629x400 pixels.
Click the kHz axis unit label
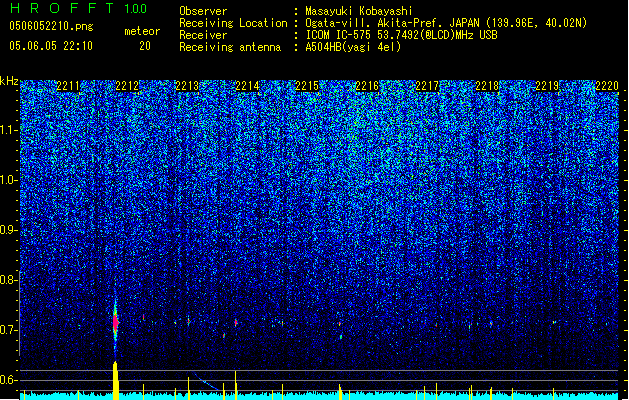tap(9, 81)
